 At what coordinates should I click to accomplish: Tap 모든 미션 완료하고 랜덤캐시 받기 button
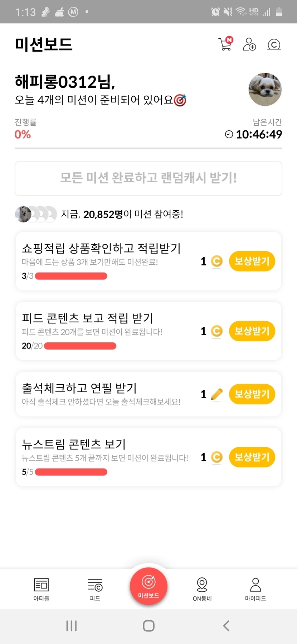tap(148, 178)
